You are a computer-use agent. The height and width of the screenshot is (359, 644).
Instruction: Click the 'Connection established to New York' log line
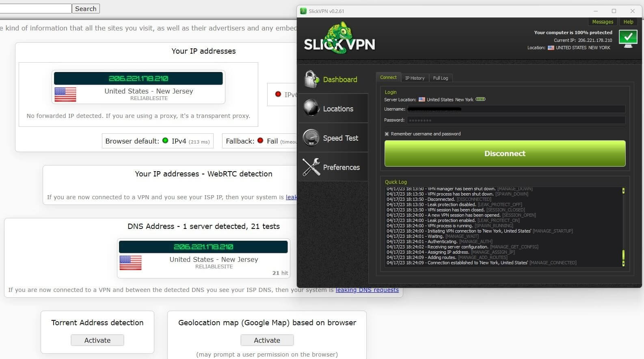[x=481, y=263]
